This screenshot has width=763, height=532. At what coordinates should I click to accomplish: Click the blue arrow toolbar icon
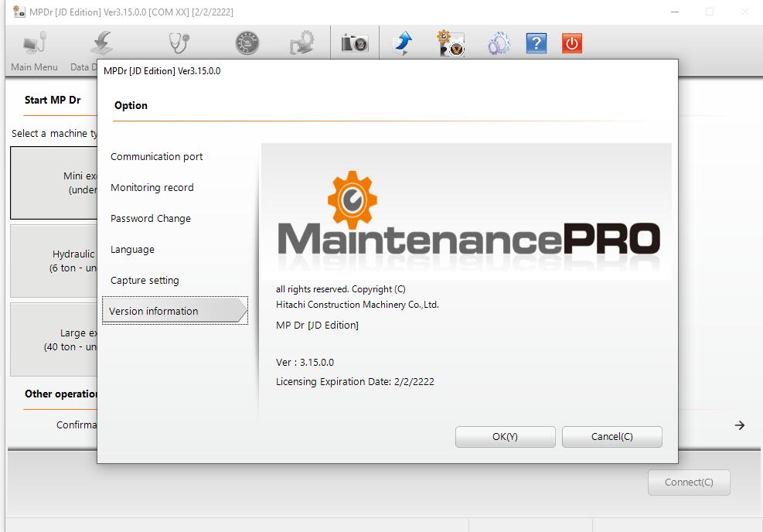click(403, 43)
